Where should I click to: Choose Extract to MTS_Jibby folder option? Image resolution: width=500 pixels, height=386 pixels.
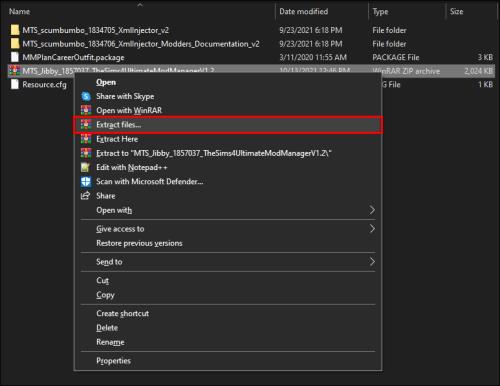point(214,153)
